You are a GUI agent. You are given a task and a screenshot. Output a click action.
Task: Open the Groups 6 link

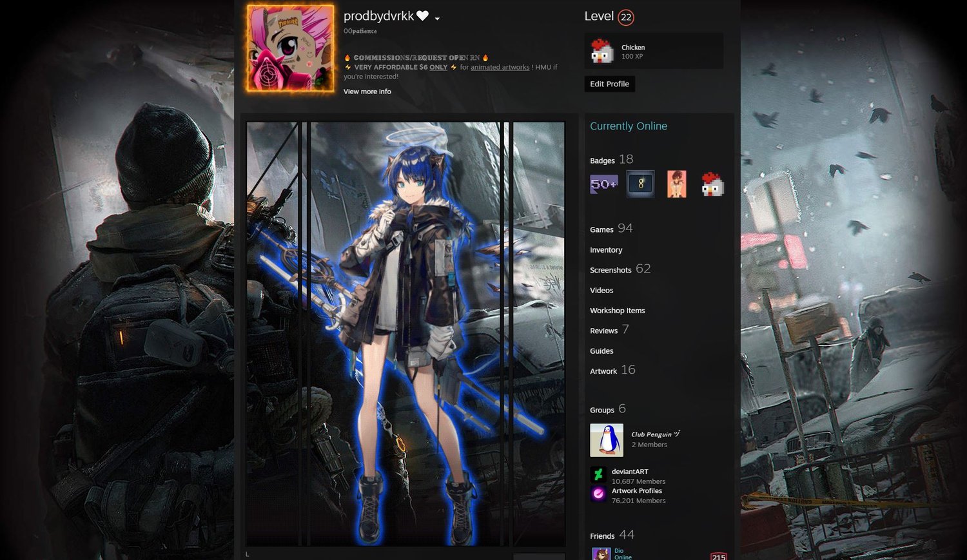pos(608,409)
